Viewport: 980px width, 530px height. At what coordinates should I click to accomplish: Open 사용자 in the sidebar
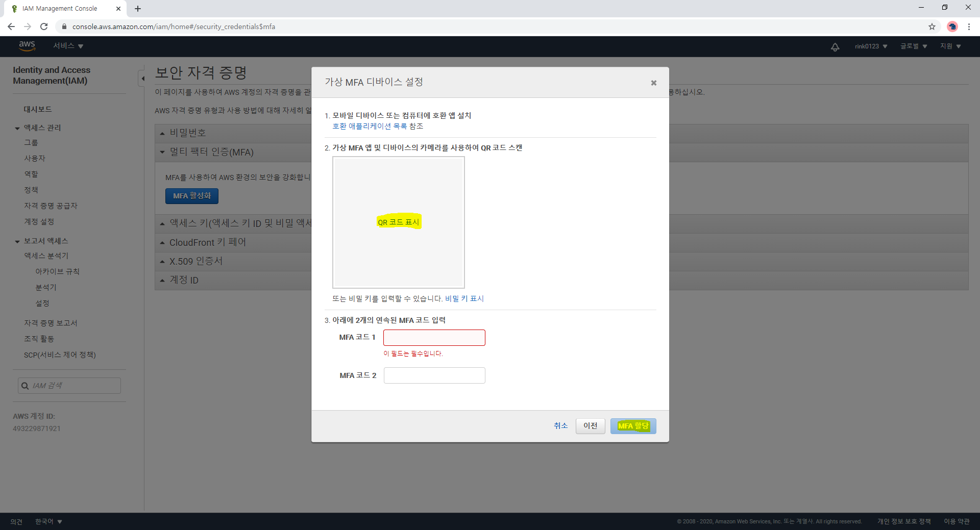(35, 159)
